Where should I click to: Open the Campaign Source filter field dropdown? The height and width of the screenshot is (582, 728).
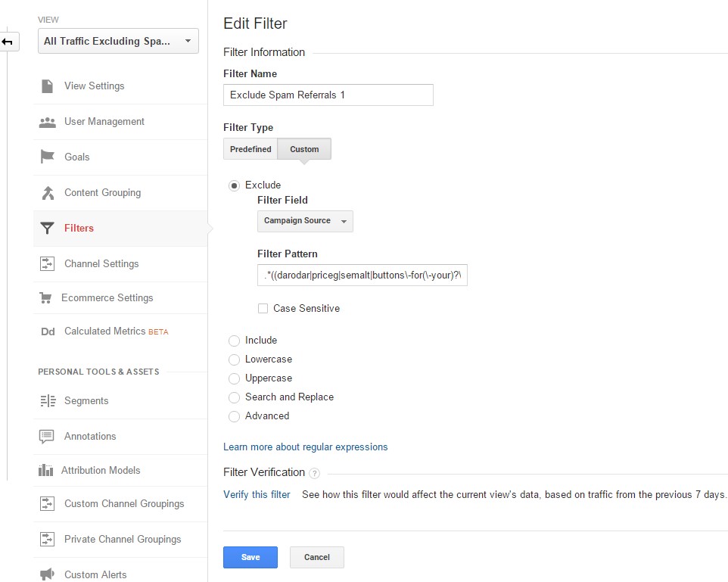click(x=305, y=221)
